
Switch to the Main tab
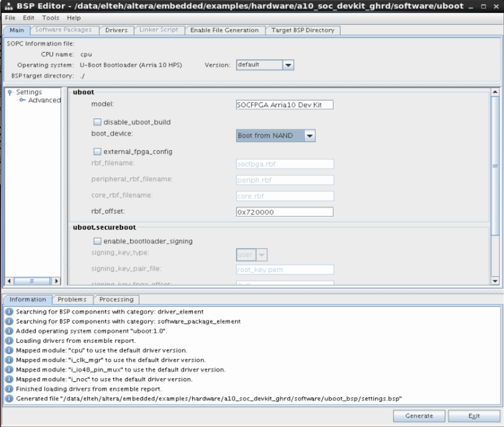(x=17, y=30)
